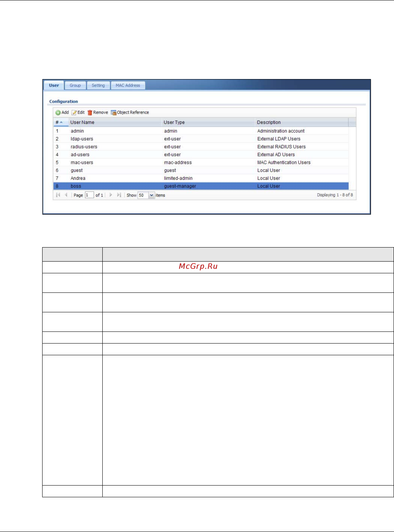Go to the previous page arrow
The width and height of the screenshot is (394, 532).
point(66,195)
